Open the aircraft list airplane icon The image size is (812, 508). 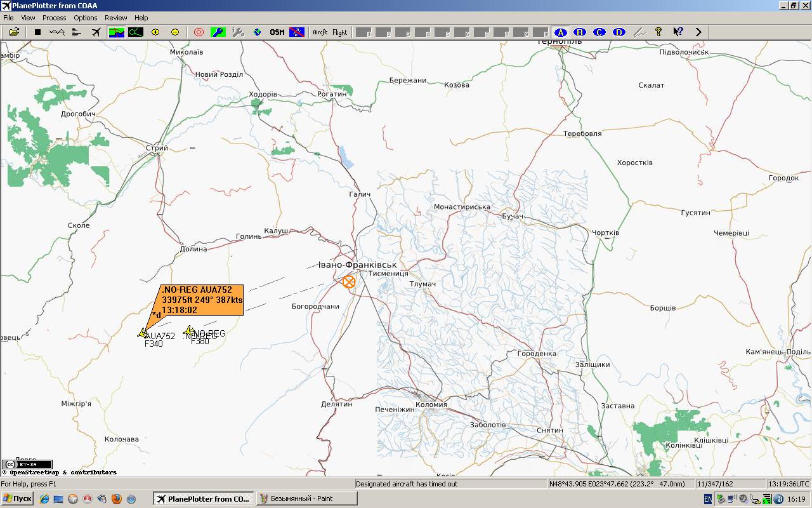(x=96, y=32)
